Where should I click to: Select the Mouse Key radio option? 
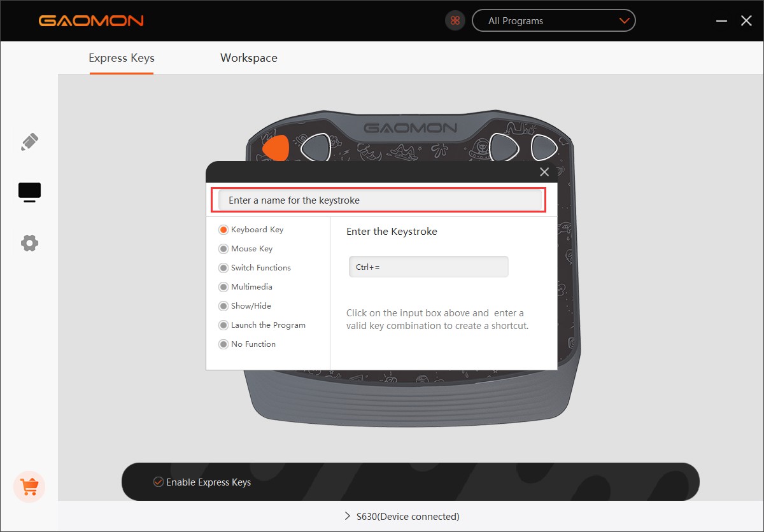(223, 249)
